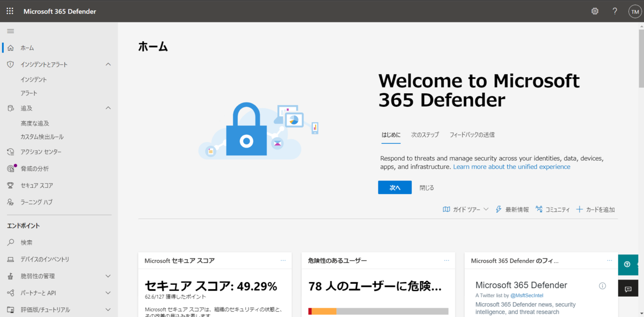Image resolution: width=644 pixels, height=317 pixels.
Task: Click the 追及 hunting icon
Action: coord(11,108)
